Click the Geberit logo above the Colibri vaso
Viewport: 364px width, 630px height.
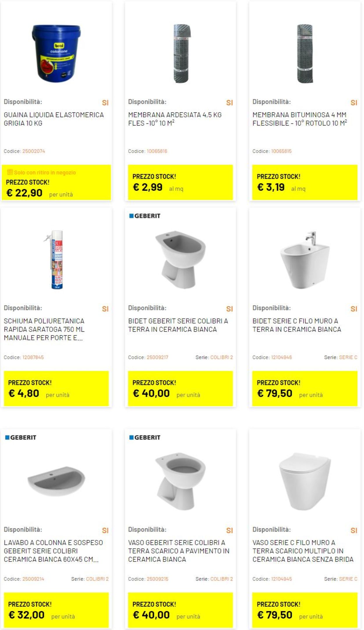click(x=145, y=437)
